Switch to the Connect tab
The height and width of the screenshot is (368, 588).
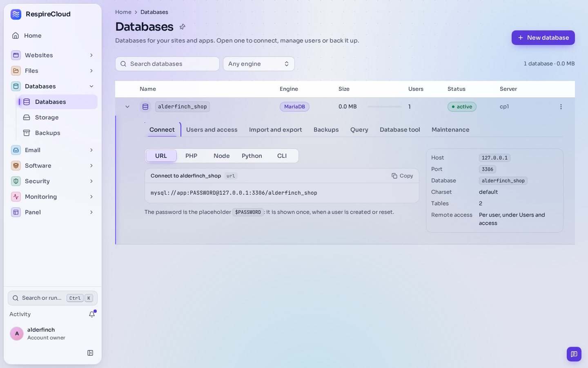click(162, 130)
